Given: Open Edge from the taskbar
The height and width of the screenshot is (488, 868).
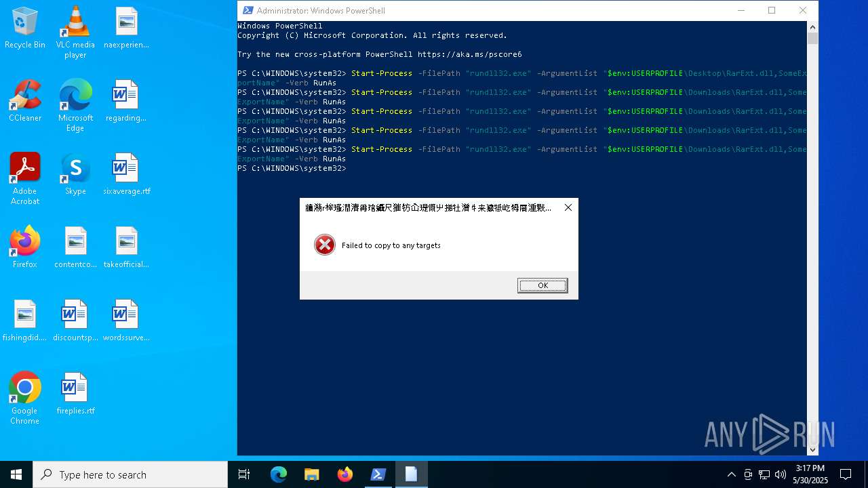Looking at the screenshot, I should pyautogui.click(x=279, y=474).
